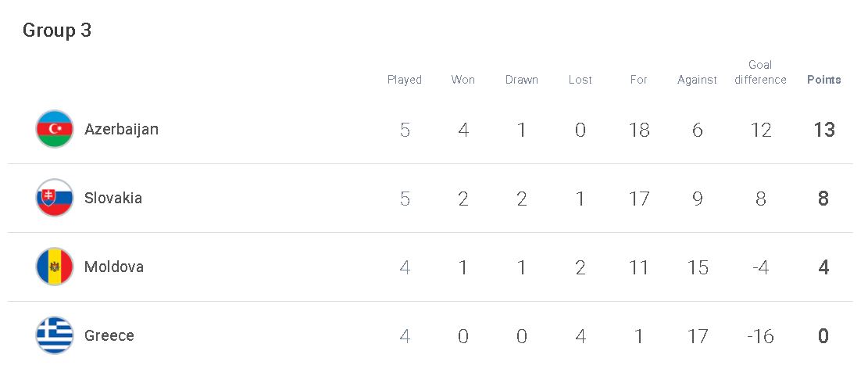Click the Azerbaijan flag icon
Image resolution: width=868 pixels, height=376 pixels.
55,129
